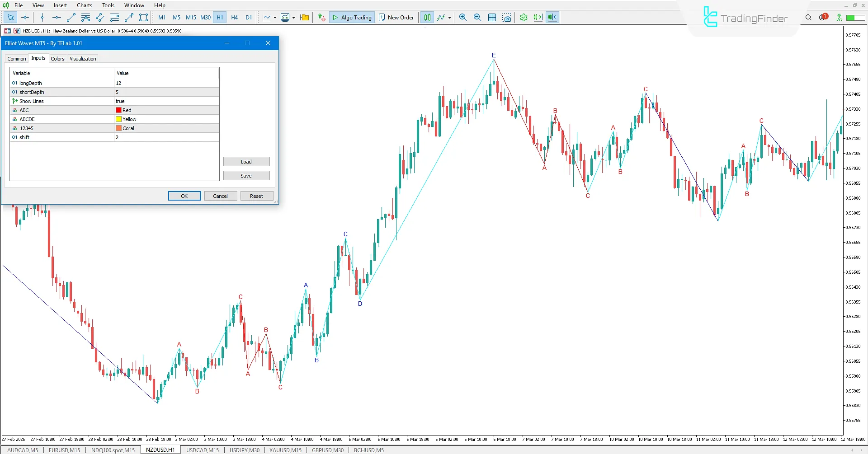
Task: Switch to the Colors tab
Action: [x=57, y=58]
